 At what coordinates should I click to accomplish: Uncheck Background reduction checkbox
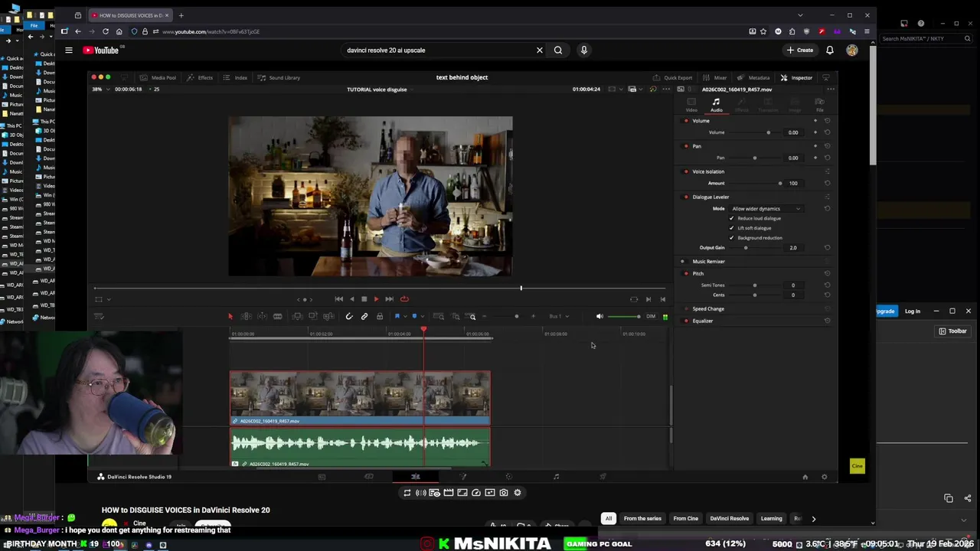pyautogui.click(x=731, y=238)
